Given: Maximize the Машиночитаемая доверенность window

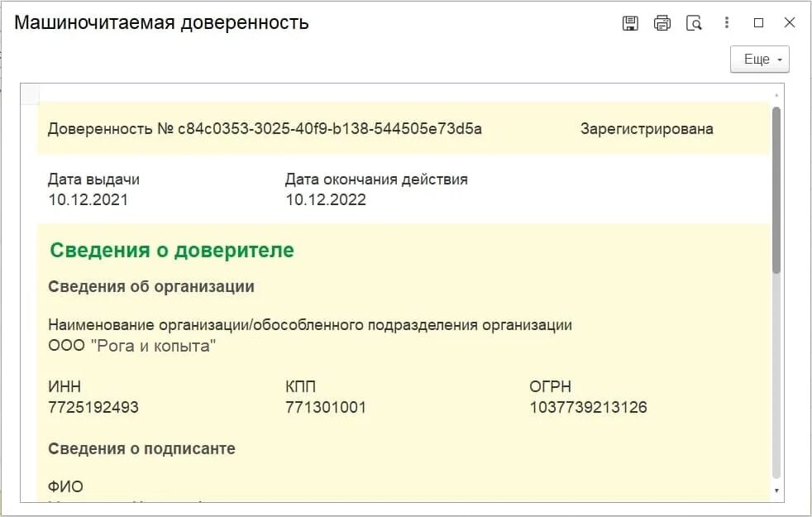Looking at the screenshot, I should tap(758, 23).
